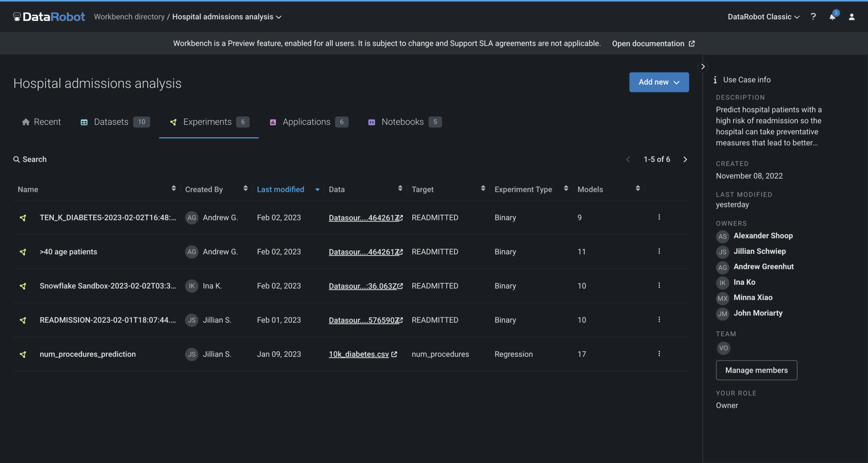Sort by Target column arrows
Screen dimensions: 868x463
[x=483, y=189]
